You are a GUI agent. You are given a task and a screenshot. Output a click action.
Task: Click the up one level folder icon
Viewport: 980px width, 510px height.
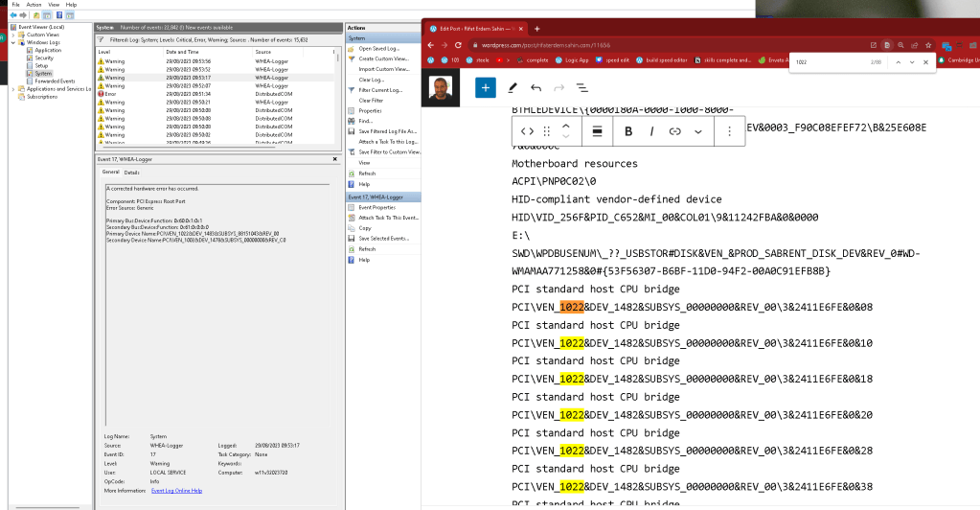[x=36, y=15]
